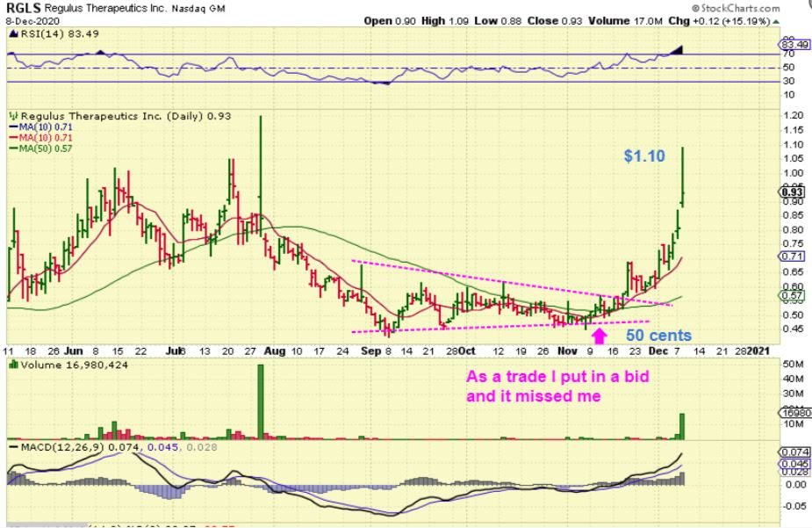Click the 8-Dec-2020 chart date
Image resolution: width=812 pixels, height=528 pixels.
point(32,21)
